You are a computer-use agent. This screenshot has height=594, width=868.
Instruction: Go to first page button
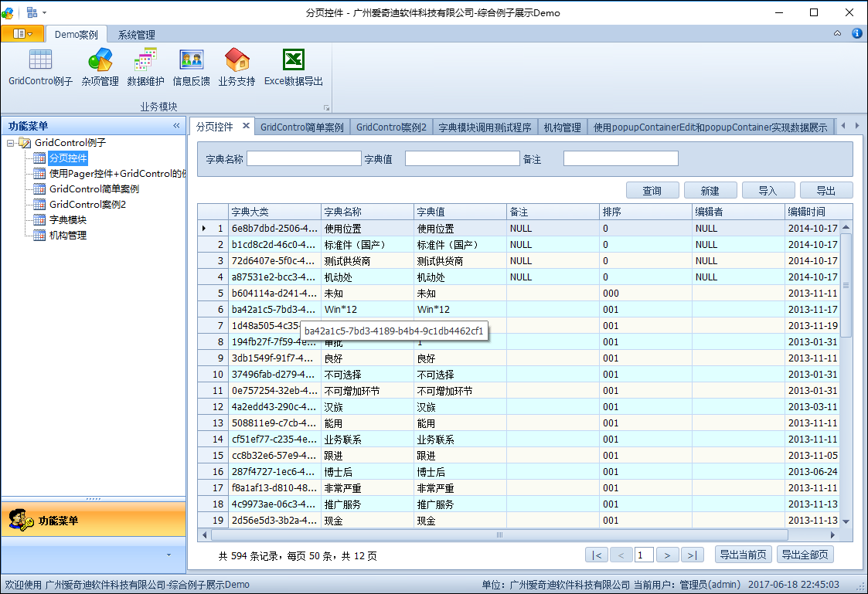coord(597,555)
